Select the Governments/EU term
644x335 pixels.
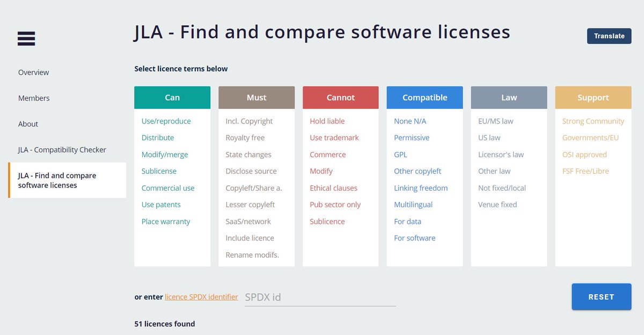590,138
